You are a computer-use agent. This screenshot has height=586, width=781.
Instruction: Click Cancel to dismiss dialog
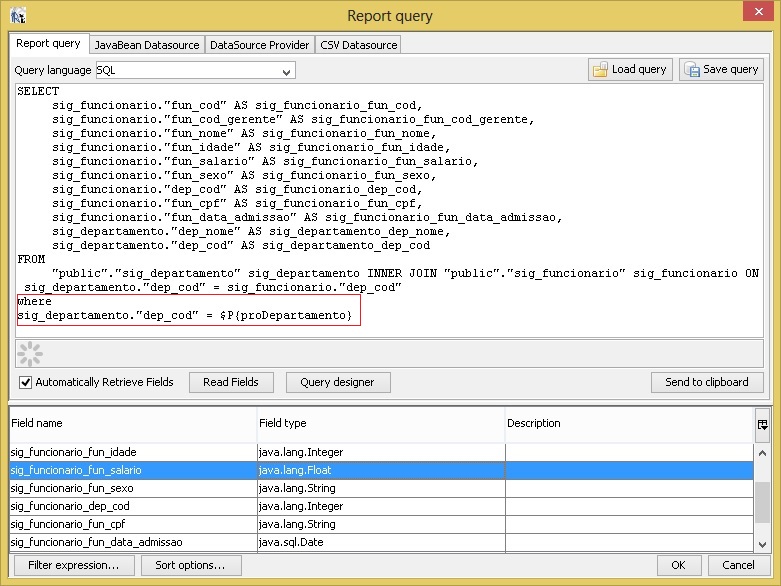coord(738,565)
